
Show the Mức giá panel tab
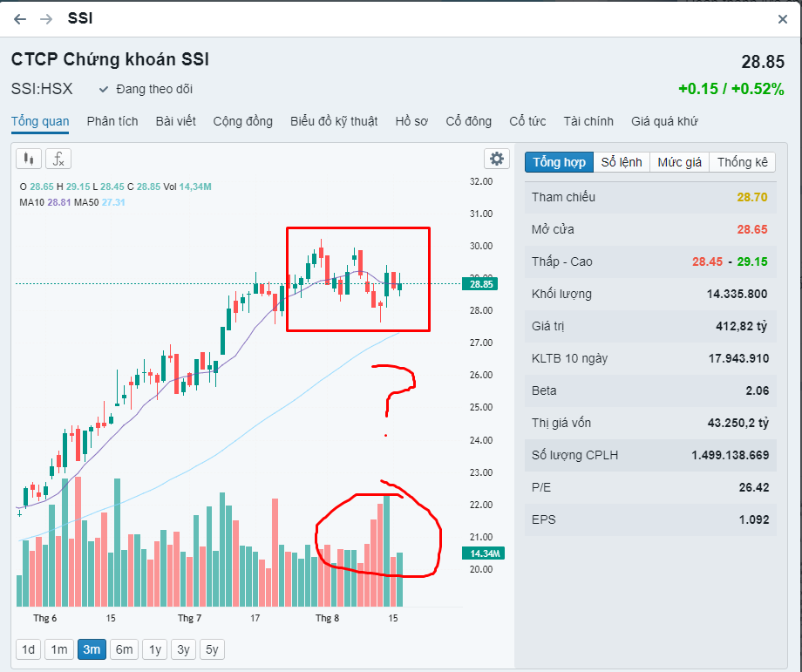pos(680,162)
